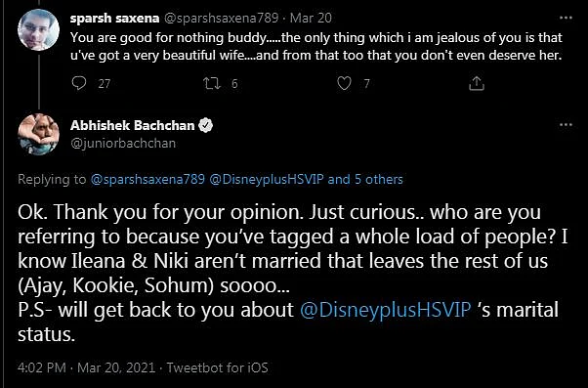
Task: Open the Abhishek Bachchan display name
Action: [133, 125]
